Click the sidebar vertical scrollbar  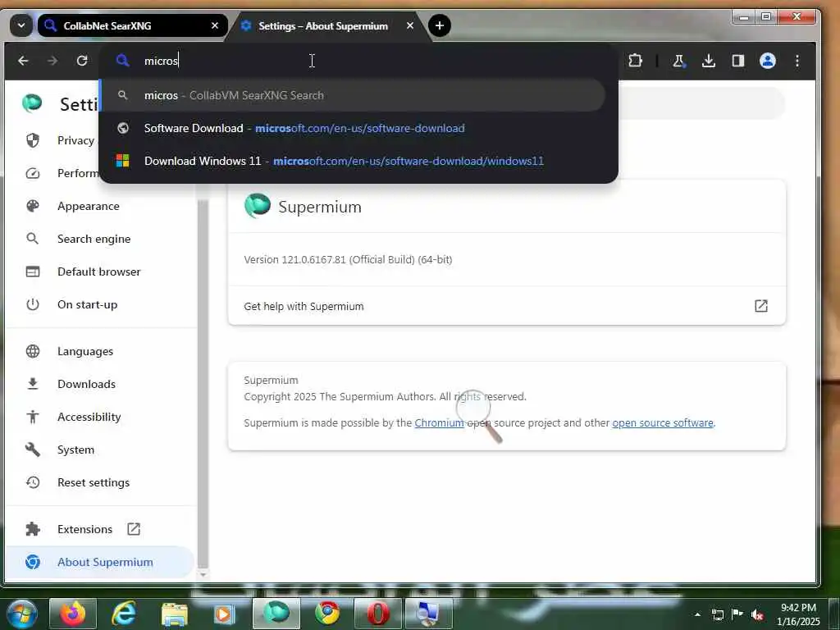[x=203, y=383]
